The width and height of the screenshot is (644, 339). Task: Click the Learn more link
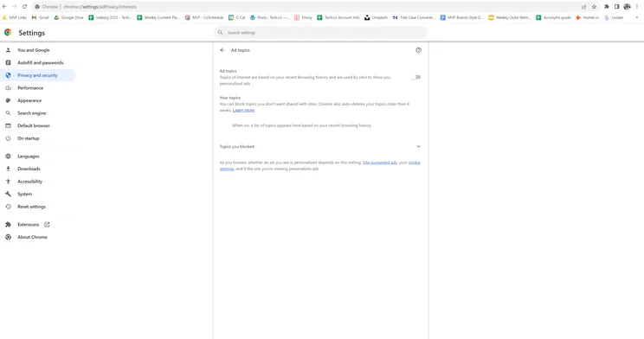tap(243, 111)
